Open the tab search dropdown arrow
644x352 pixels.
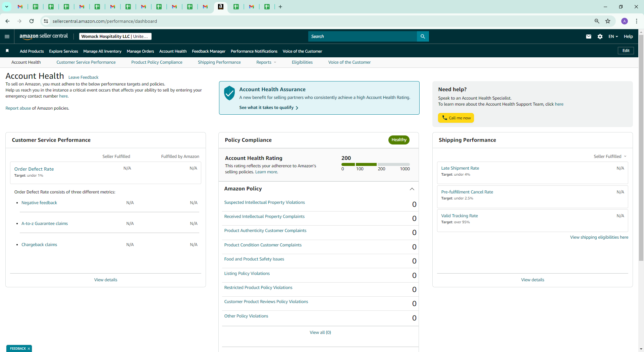6,7
